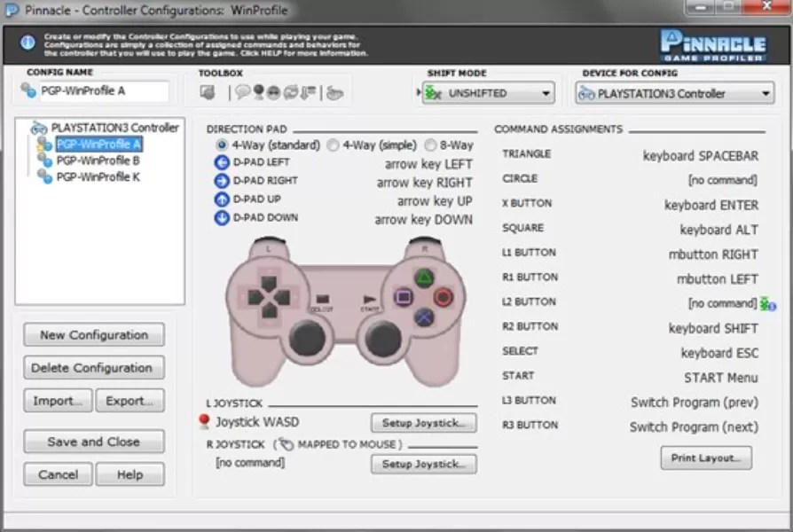Click the first toolbox icon beside the divider

(x=208, y=92)
